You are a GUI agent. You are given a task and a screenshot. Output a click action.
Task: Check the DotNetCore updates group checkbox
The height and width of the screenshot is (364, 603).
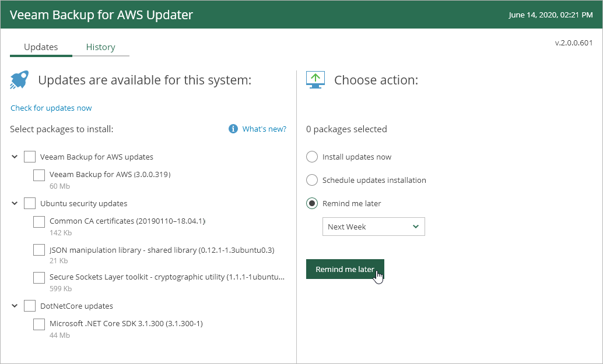pyautogui.click(x=30, y=306)
